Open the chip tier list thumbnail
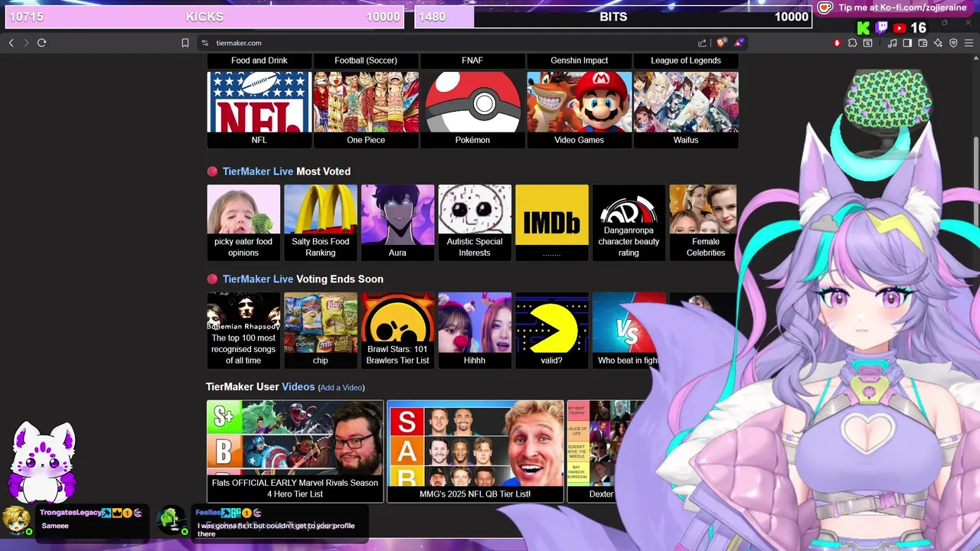Screen dimensions: 980x551 pos(321,330)
